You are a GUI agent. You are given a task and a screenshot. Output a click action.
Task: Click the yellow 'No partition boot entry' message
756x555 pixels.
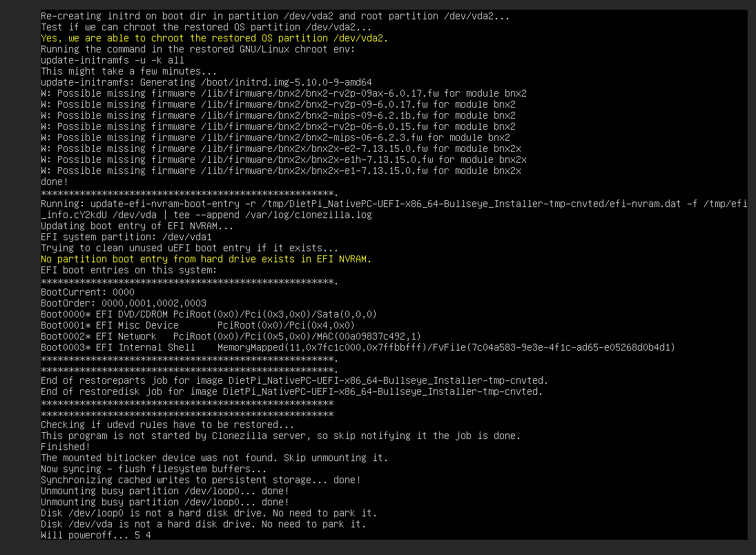(x=206, y=259)
